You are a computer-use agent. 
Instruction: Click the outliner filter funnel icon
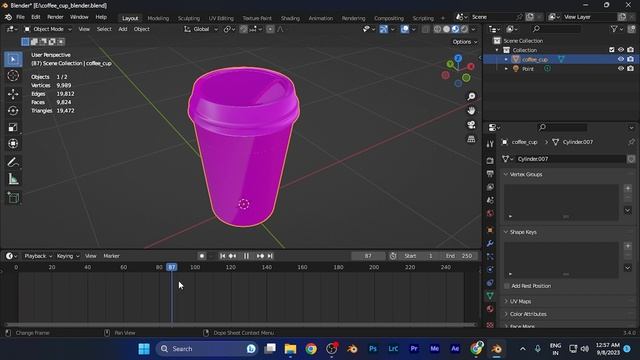[614, 29]
